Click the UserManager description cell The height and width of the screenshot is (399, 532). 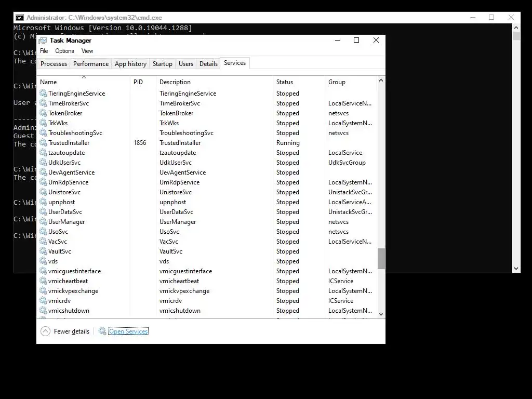point(178,222)
